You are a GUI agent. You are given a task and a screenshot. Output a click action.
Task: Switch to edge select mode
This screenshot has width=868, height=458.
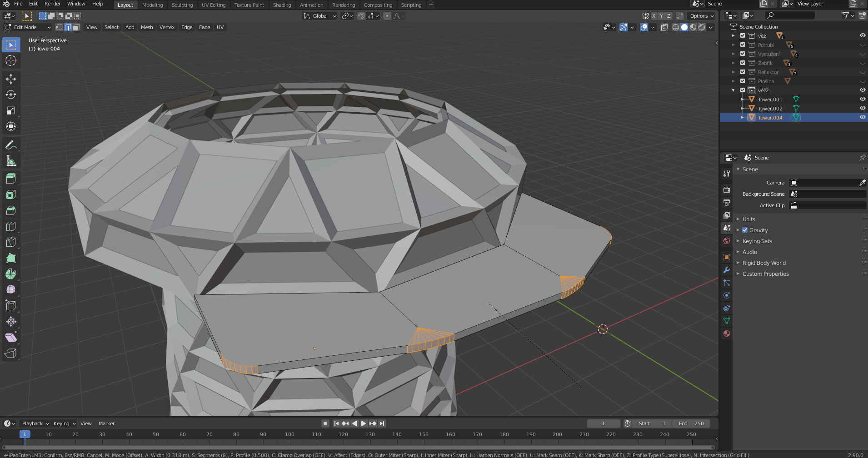tap(68, 27)
